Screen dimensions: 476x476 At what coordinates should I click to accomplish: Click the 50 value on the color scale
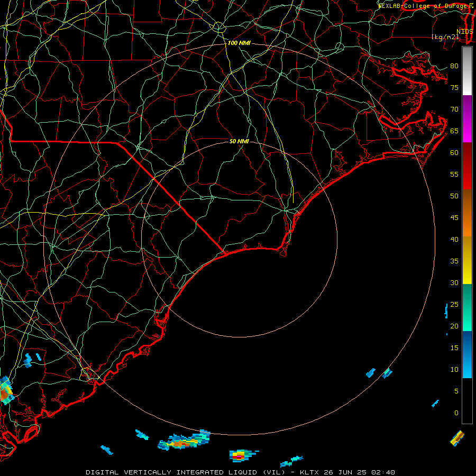point(454,196)
